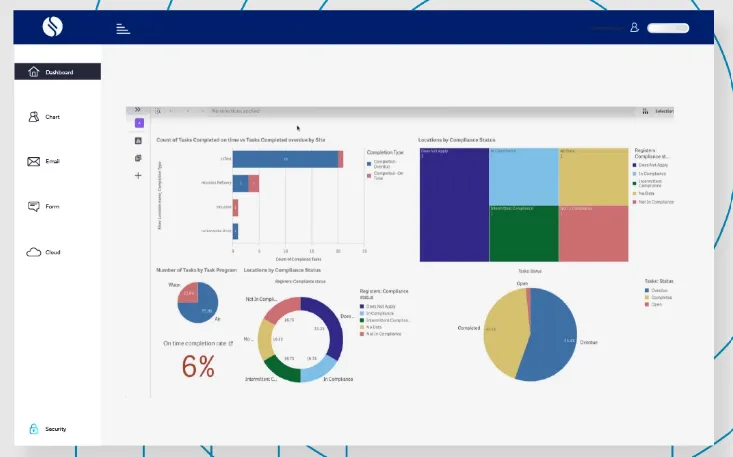Select the Completed - Overdue blue legend swatch
Image resolution: width=733 pixels, height=457 pixels.
[369, 164]
